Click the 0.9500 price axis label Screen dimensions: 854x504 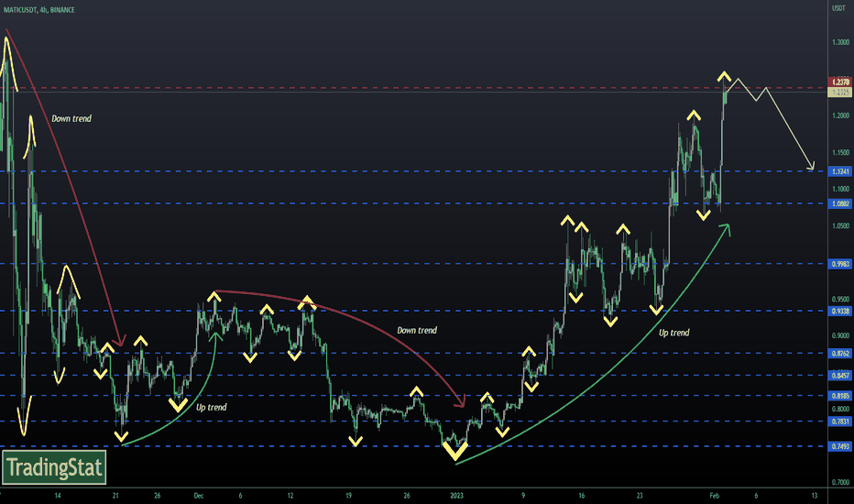[x=840, y=299]
